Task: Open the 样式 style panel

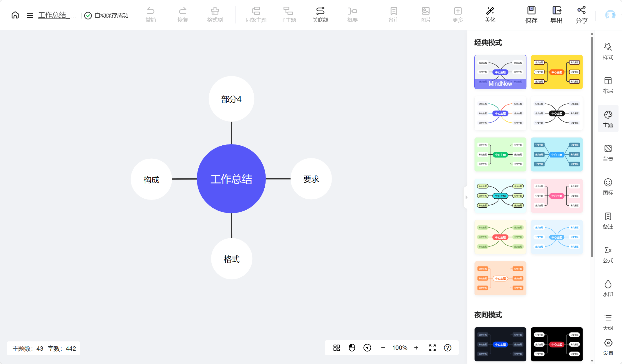Action: point(608,51)
